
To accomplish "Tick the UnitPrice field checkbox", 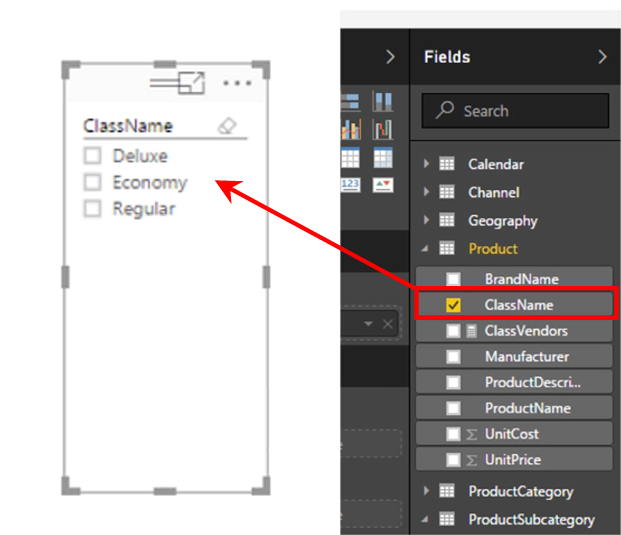I will (x=453, y=460).
